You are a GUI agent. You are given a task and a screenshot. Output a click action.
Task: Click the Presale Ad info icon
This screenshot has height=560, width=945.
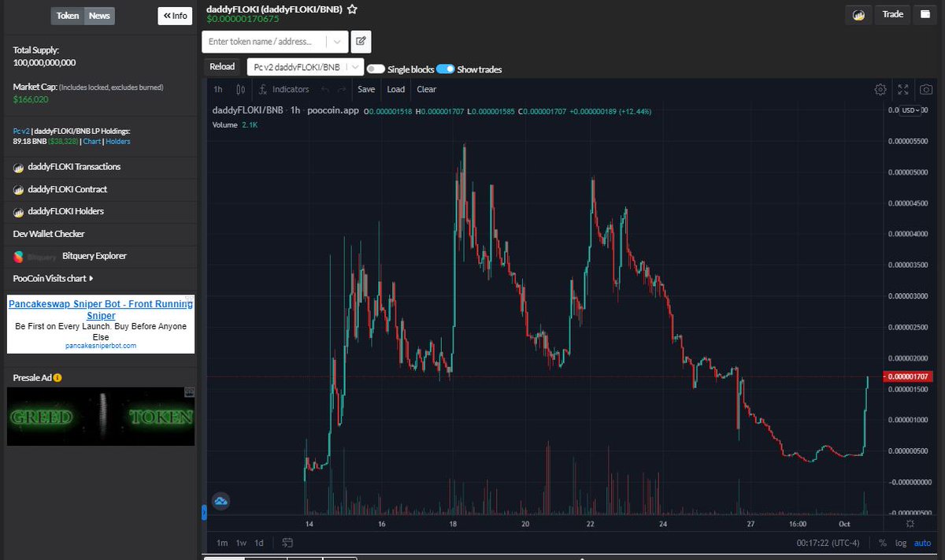tap(57, 378)
